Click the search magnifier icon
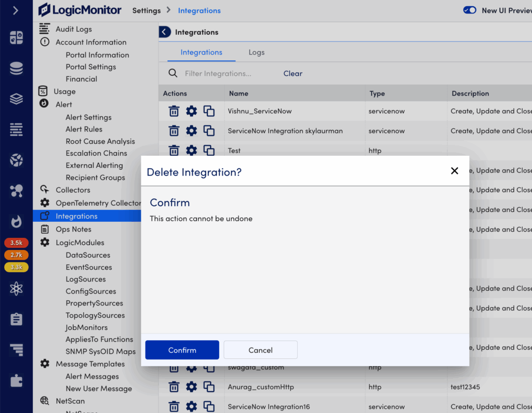 (173, 73)
